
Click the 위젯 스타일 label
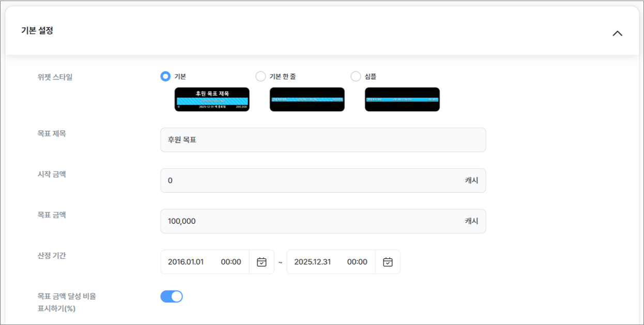[x=55, y=77]
